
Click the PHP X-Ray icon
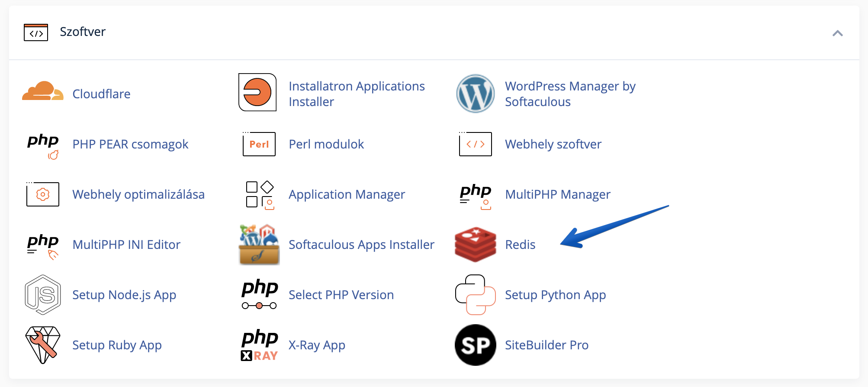tap(259, 345)
